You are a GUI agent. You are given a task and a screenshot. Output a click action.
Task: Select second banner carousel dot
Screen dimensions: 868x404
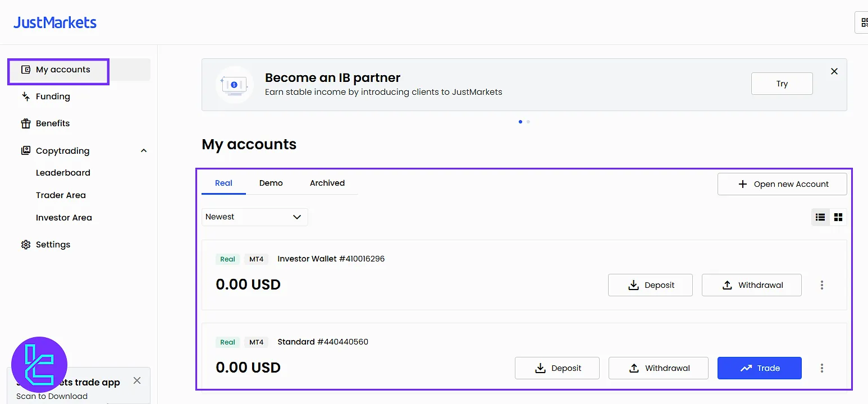[528, 122]
